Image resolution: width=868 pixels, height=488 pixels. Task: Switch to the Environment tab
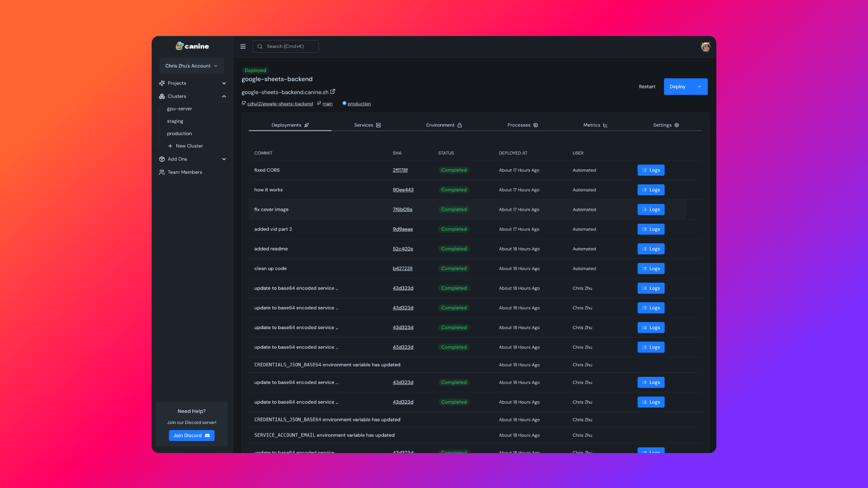(443, 125)
